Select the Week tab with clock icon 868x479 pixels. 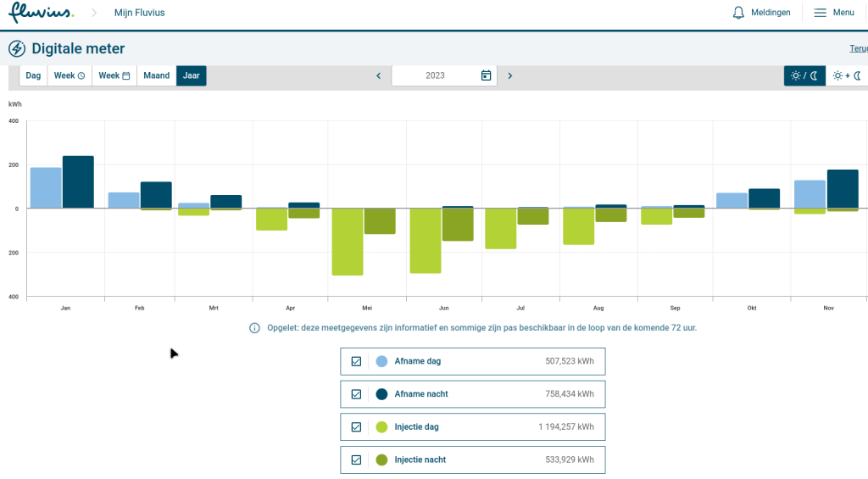click(x=70, y=75)
